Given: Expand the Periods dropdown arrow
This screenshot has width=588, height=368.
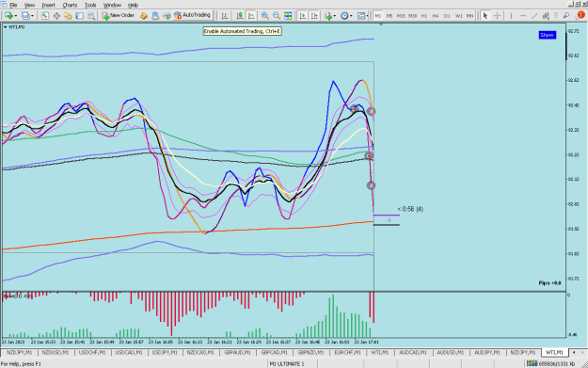Looking at the screenshot, I should (351, 16).
